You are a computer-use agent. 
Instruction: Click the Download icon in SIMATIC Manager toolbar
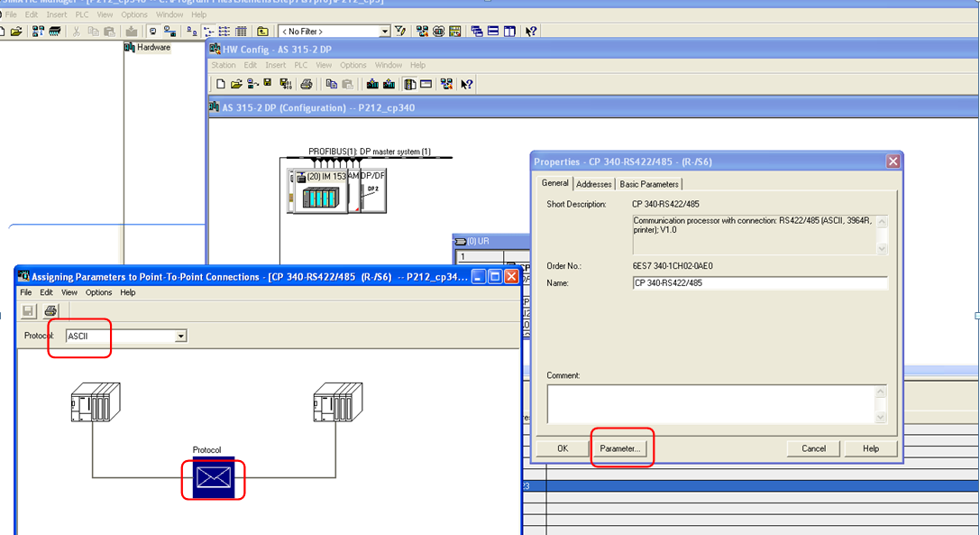(x=132, y=32)
